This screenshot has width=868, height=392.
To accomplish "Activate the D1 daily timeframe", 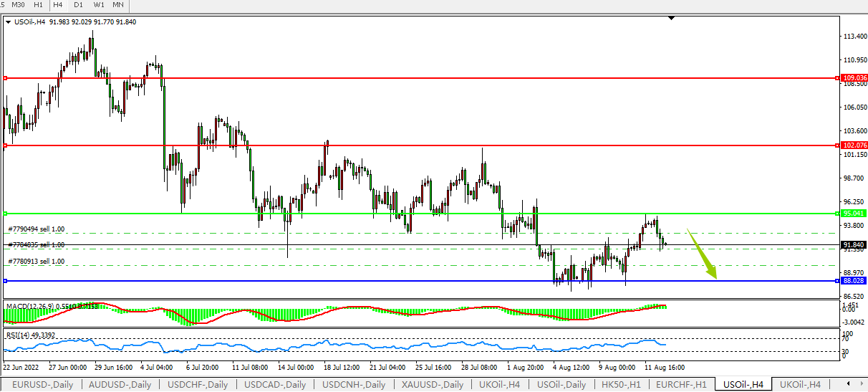I will point(79,4).
